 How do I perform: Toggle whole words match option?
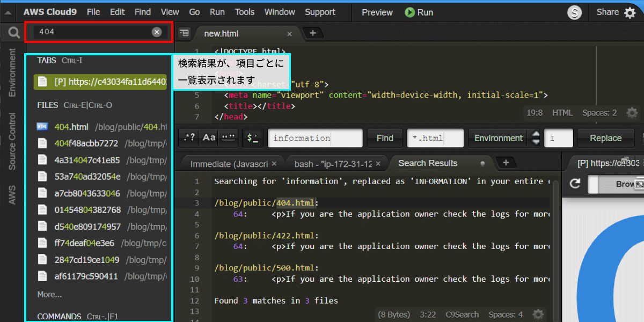click(228, 138)
